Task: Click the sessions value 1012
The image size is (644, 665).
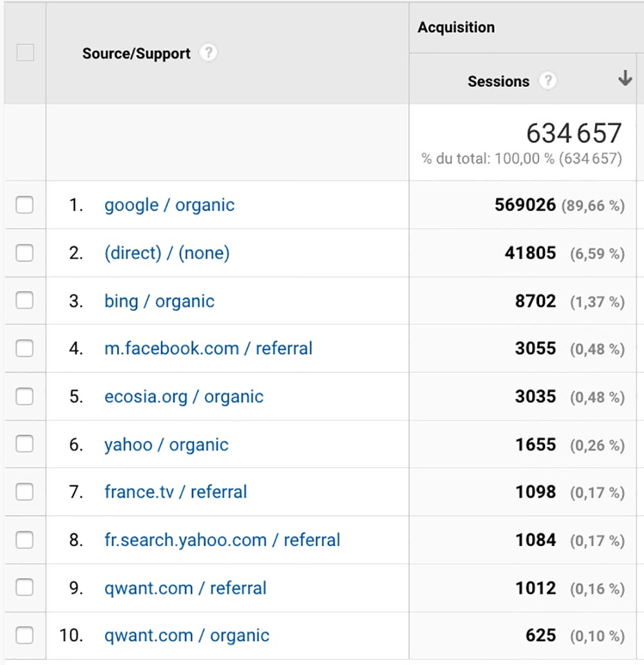Action: [x=535, y=588]
